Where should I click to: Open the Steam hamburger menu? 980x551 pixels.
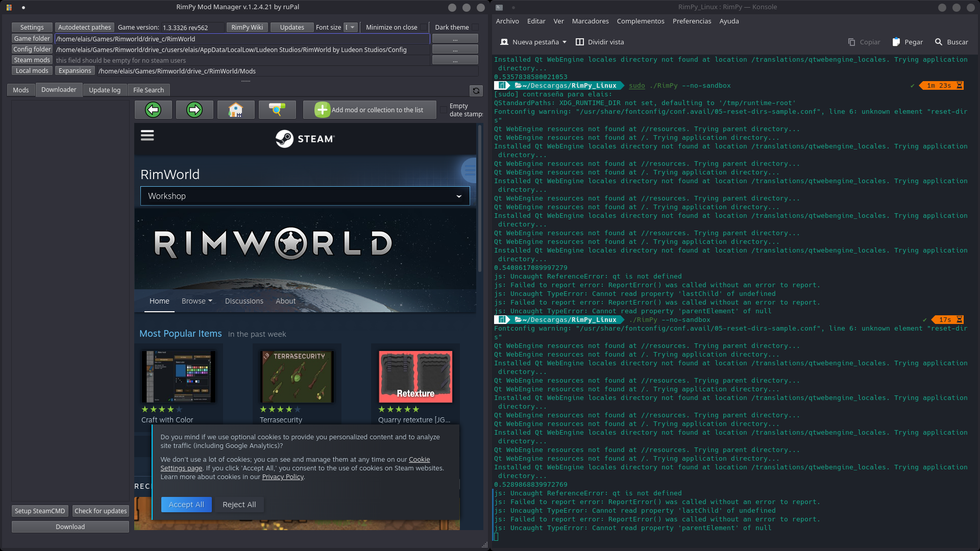[x=147, y=135]
